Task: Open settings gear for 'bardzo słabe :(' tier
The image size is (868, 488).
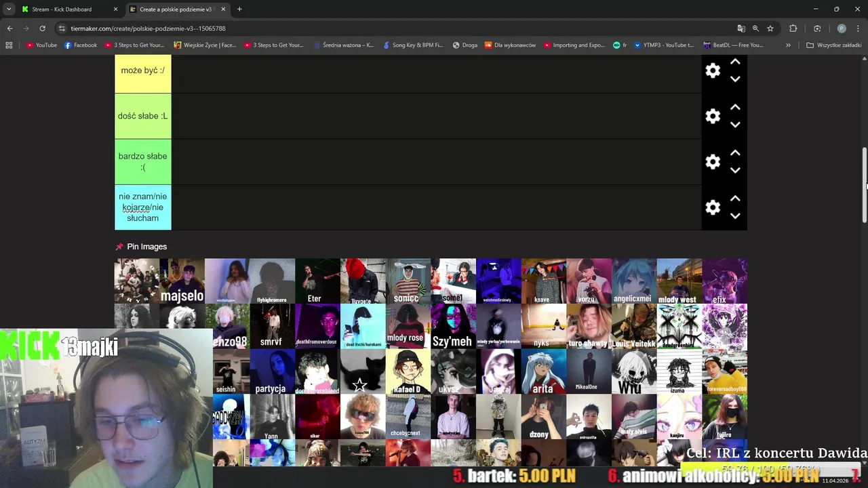Action: 713,161
